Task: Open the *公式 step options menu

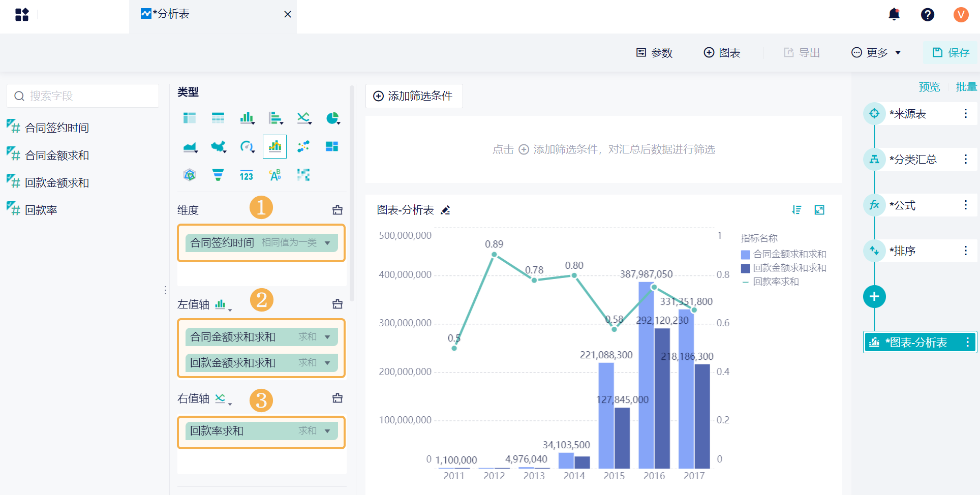Action: pos(966,205)
